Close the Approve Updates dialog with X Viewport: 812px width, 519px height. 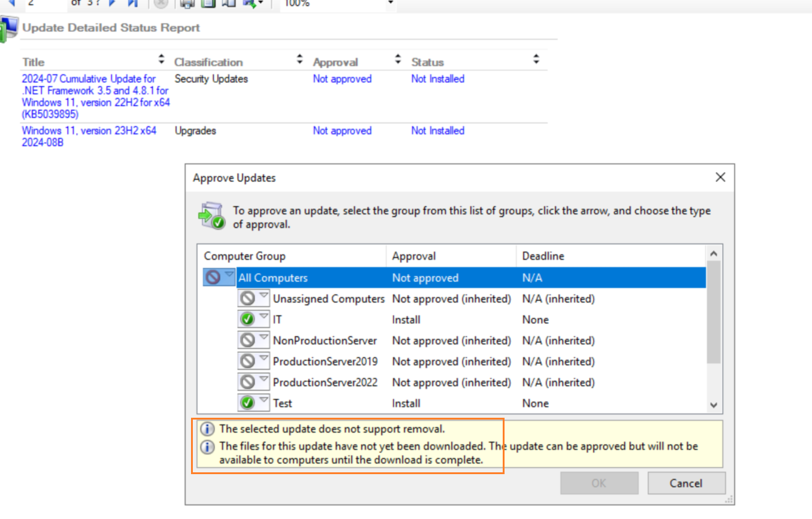[x=720, y=177]
